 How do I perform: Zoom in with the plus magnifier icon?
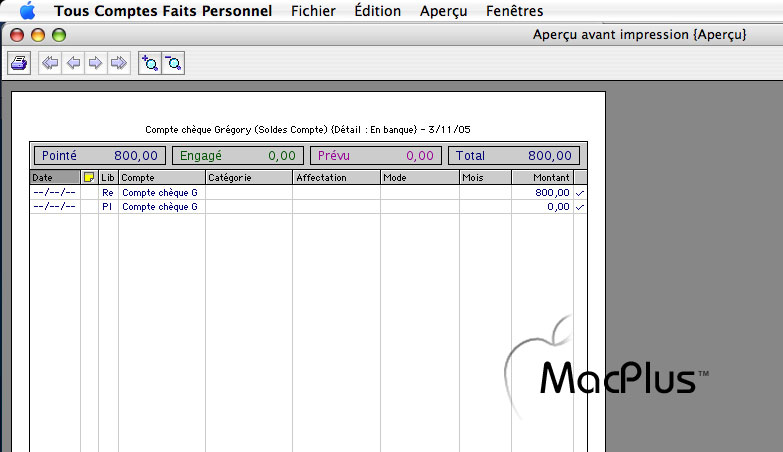tap(150, 63)
